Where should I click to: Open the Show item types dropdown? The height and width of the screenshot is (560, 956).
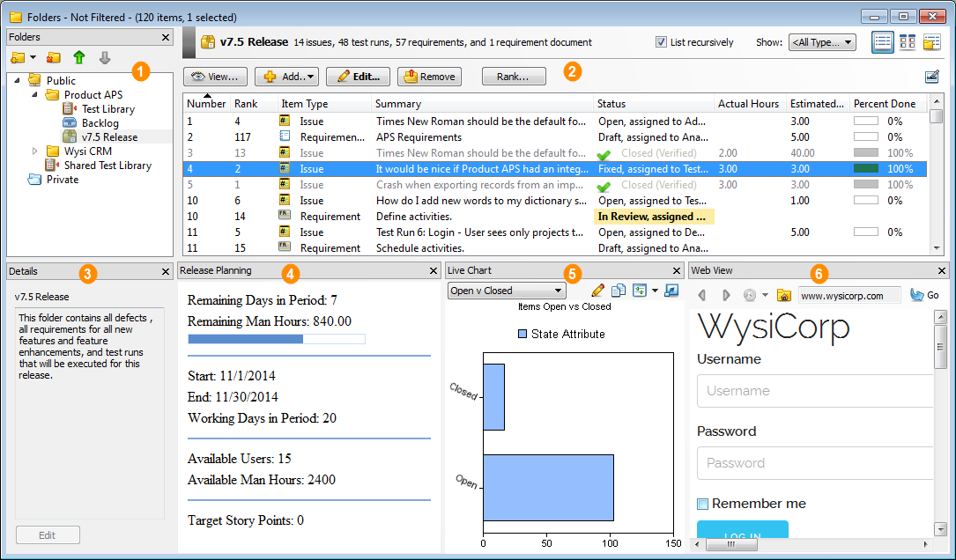821,42
